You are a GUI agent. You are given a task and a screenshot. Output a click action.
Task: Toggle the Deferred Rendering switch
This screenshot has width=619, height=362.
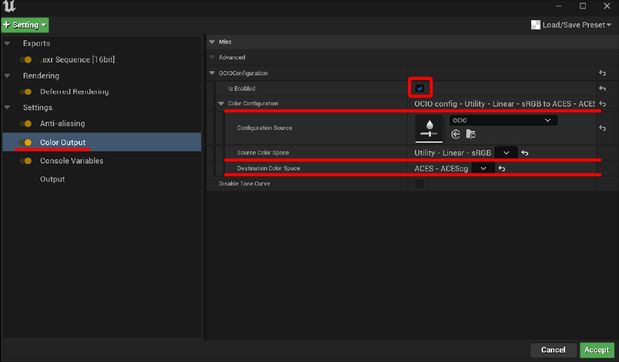coord(26,92)
